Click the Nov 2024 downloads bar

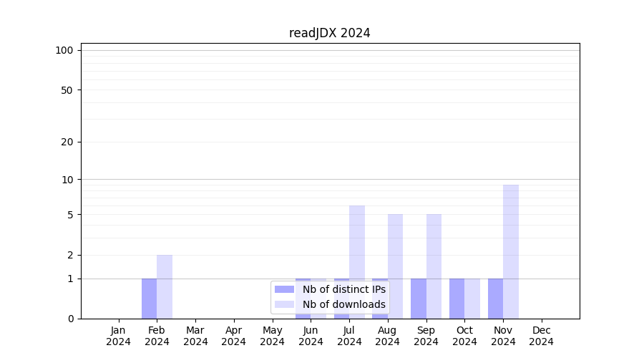click(511, 251)
